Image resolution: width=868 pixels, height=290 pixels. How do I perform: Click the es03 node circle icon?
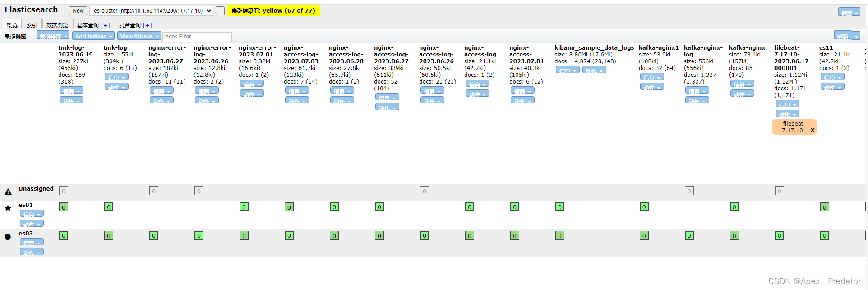click(x=8, y=237)
